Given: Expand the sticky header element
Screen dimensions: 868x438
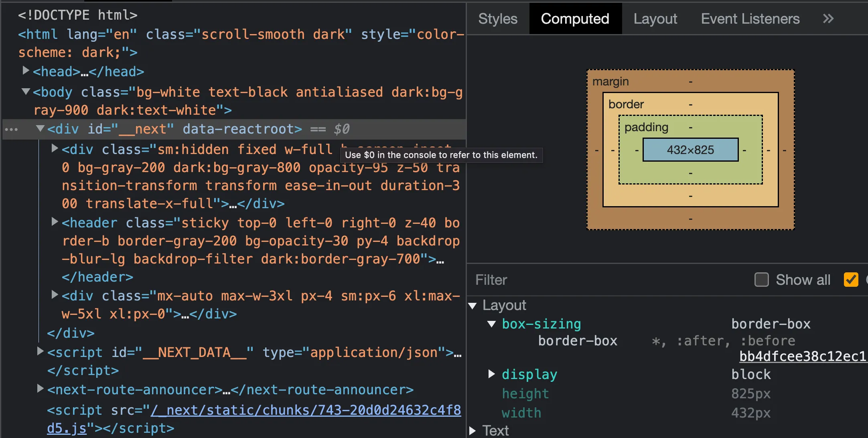Looking at the screenshot, I should click(x=55, y=222).
